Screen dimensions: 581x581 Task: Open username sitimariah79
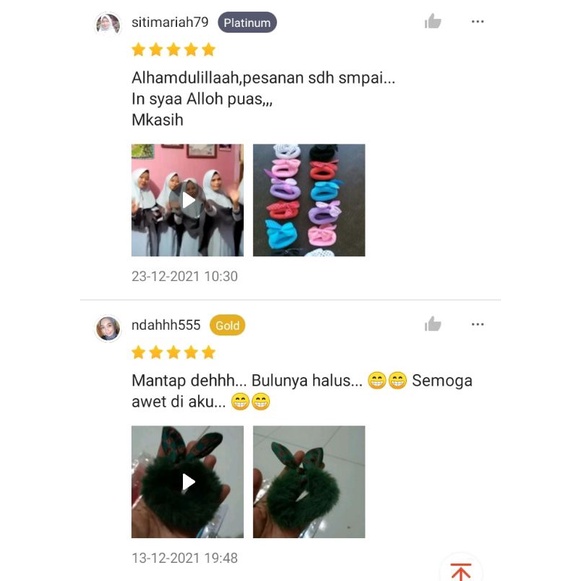point(170,22)
